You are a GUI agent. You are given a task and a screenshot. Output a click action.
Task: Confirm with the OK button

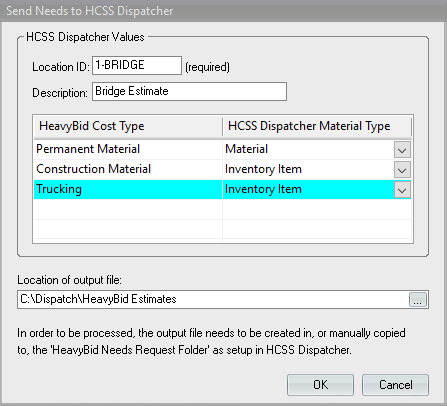pyautogui.click(x=320, y=385)
